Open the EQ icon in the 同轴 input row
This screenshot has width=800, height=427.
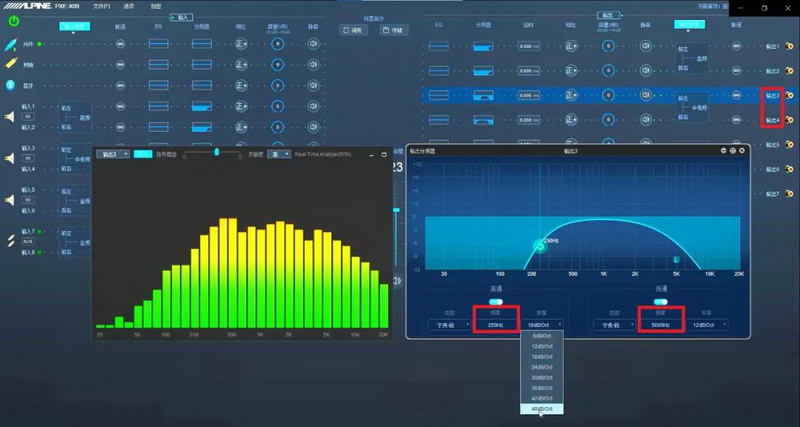click(159, 65)
